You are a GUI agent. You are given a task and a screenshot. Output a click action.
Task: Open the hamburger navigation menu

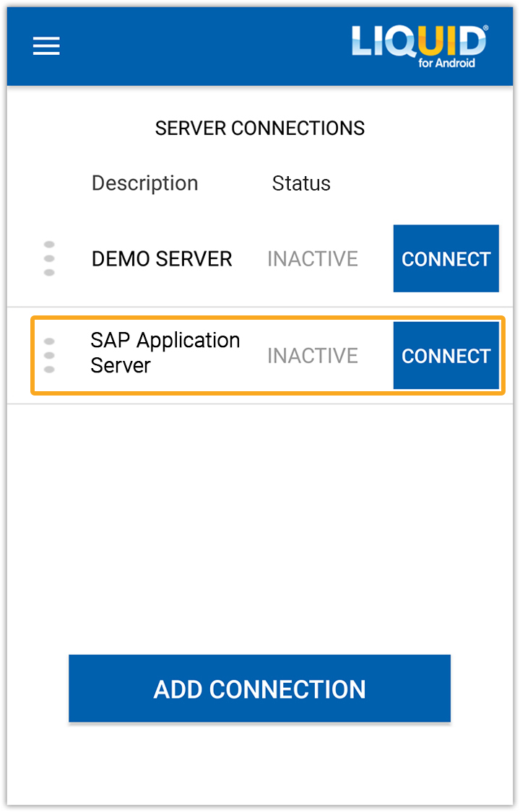[x=46, y=46]
